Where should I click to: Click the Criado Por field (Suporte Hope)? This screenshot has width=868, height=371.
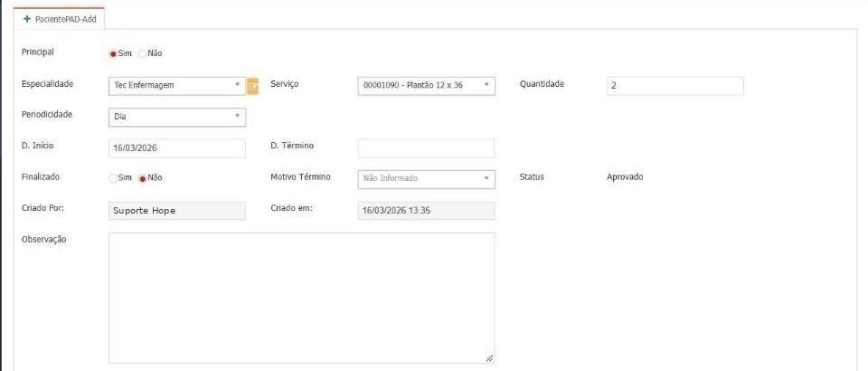coord(177,211)
